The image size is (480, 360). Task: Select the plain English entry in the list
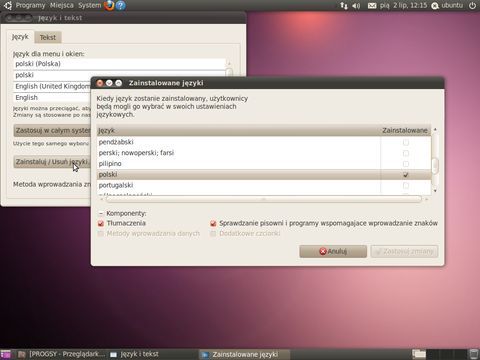(x=52, y=98)
